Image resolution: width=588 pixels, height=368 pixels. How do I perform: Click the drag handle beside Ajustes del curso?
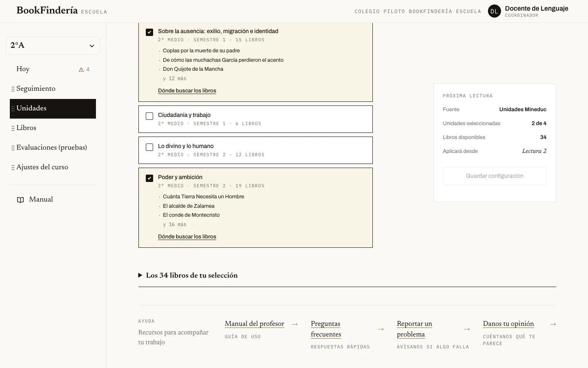(13, 168)
